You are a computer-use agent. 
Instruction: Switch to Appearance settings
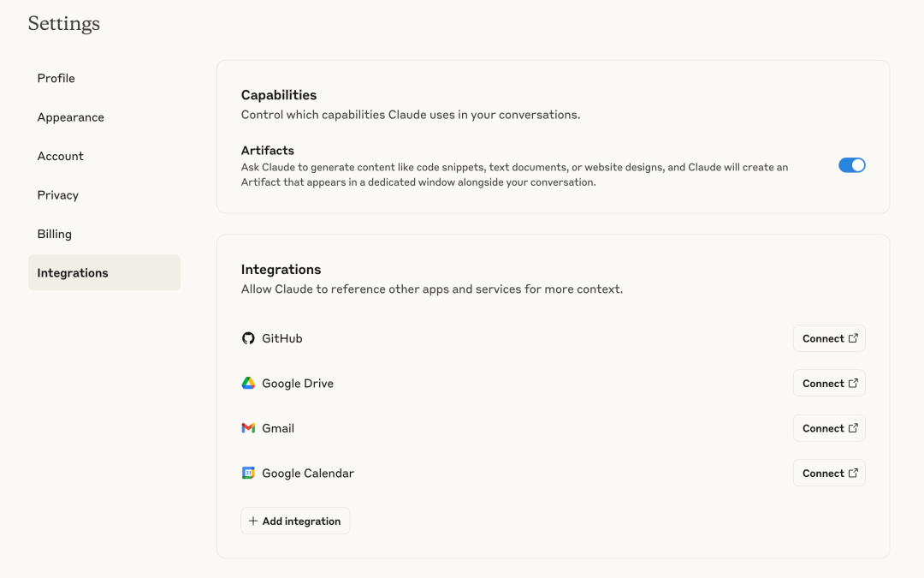click(x=71, y=117)
